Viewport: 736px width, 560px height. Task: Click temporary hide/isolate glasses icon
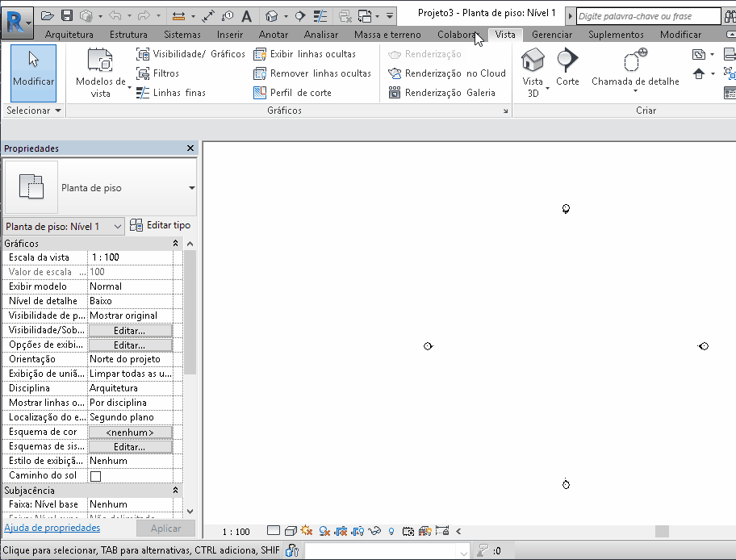(374, 531)
